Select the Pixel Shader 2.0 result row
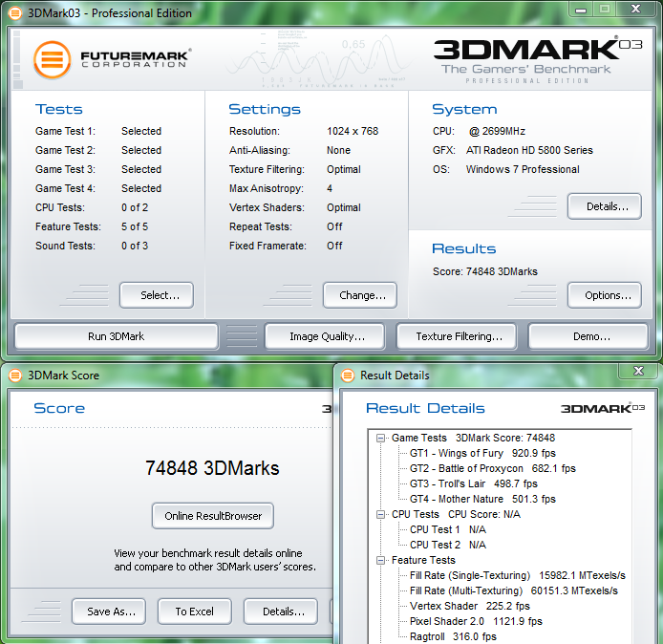The image size is (663, 644). [476, 621]
